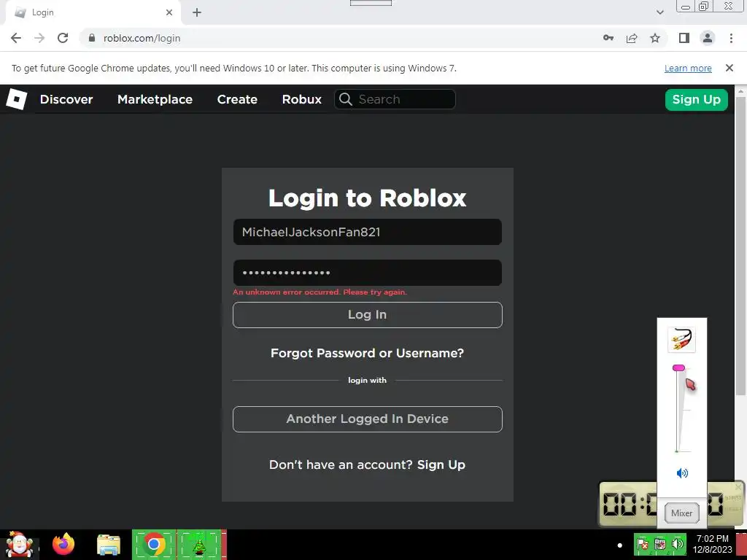Click the tray volume speaker icon
The height and width of the screenshot is (560, 747).
[677, 544]
